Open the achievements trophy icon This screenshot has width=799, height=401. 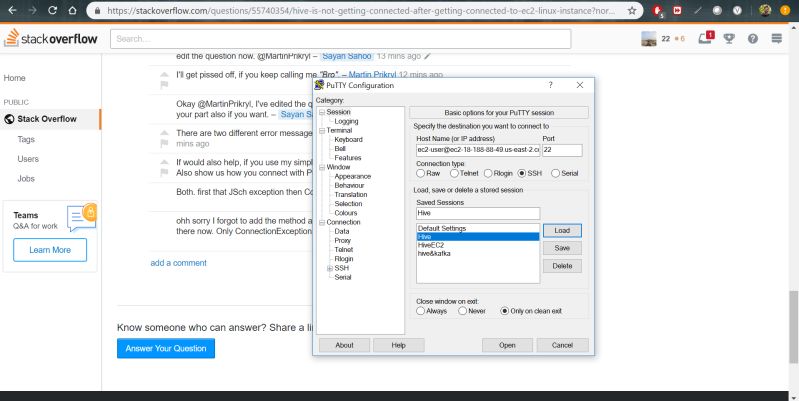pyautogui.click(x=729, y=38)
